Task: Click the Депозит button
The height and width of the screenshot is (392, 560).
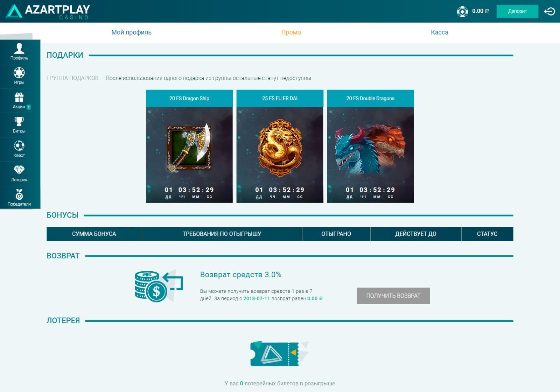Action: click(x=517, y=11)
